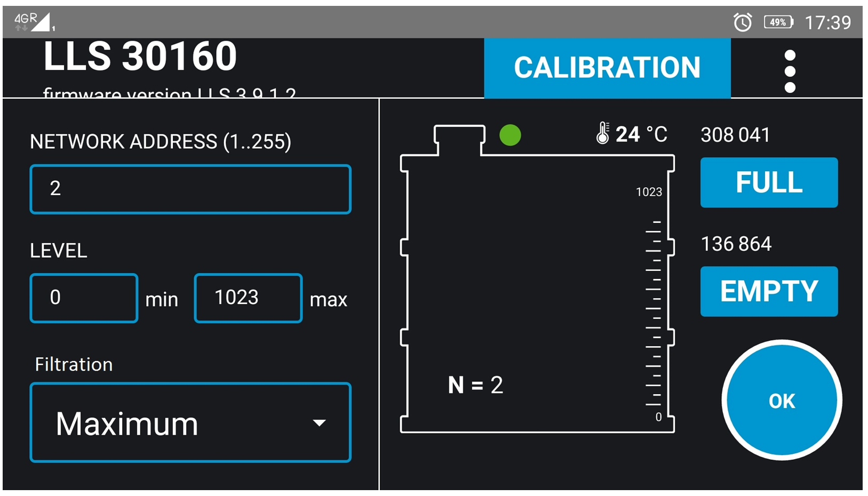Select the minimum level field
This screenshot has height=496, width=868.
(x=84, y=298)
